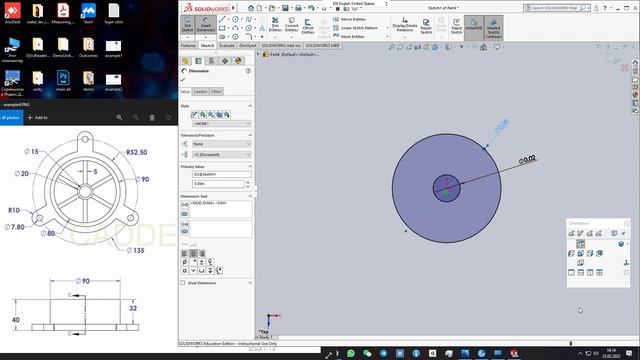640x360 pixels.
Task: Open the WhatsApp taskbar icon
Action: (351, 353)
